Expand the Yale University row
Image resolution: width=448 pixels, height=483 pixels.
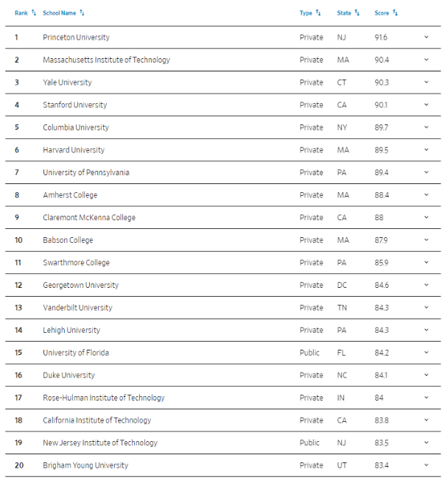[426, 82]
